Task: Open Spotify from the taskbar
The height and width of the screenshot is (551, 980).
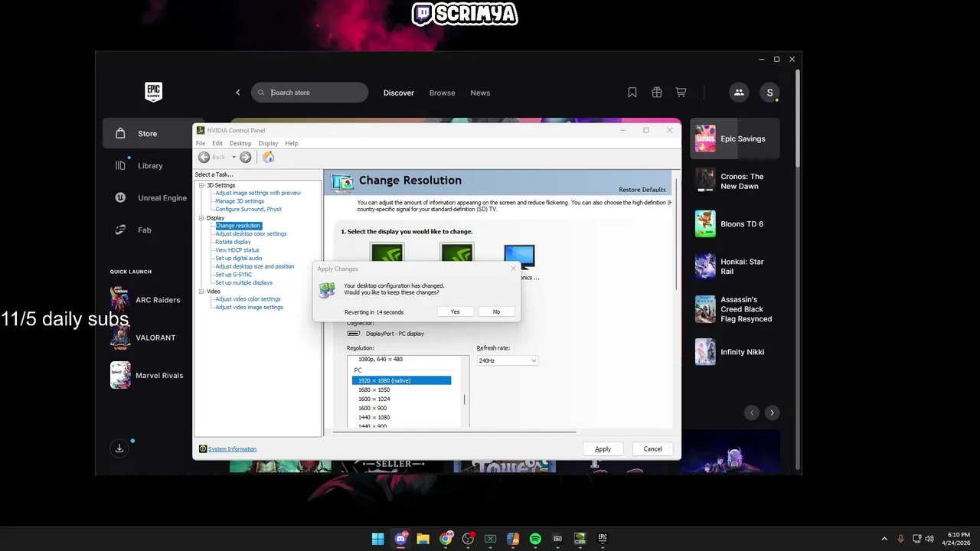Action: 535,539
